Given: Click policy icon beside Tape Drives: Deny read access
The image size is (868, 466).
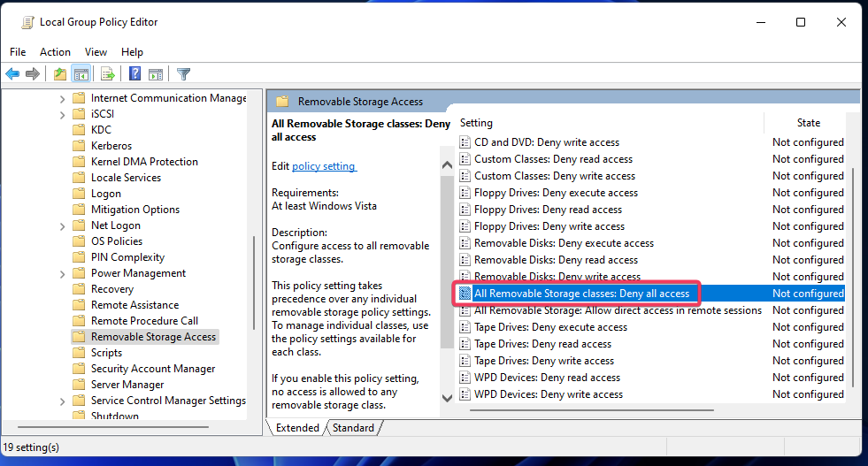Looking at the screenshot, I should click(x=465, y=344).
